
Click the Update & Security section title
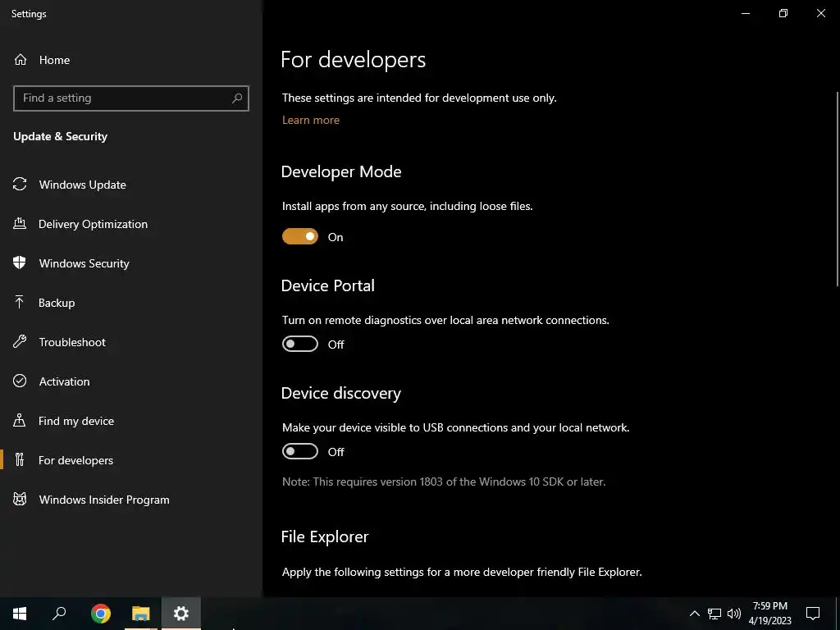pyautogui.click(x=61, y=136)
